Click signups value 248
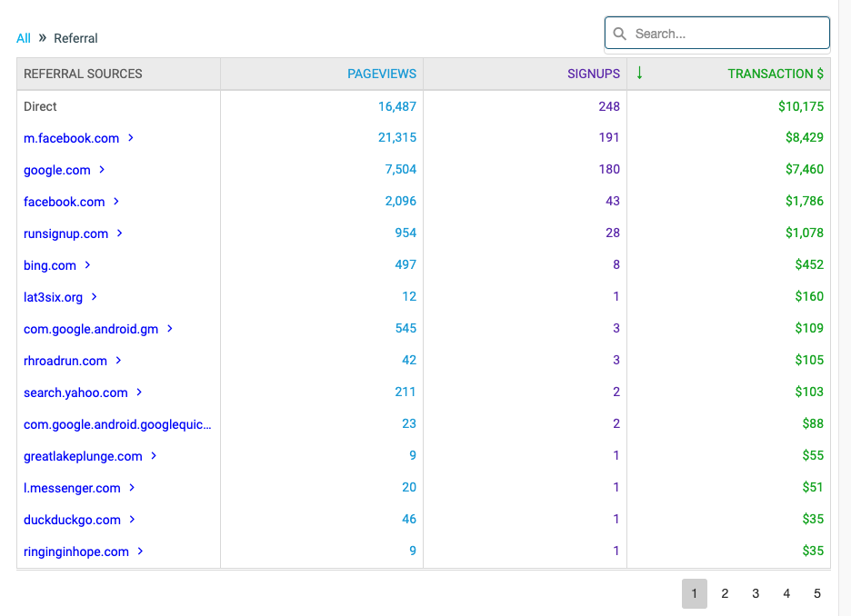The image size is (851, 616). (x=609, y=106)
